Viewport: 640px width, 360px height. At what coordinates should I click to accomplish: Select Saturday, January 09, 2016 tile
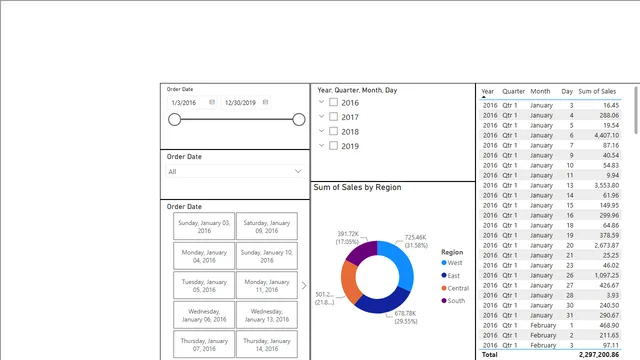(267, 227)
